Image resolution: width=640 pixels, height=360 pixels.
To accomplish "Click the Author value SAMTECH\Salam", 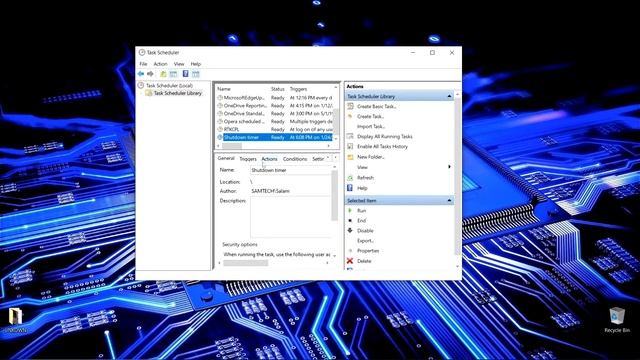I will coord(270,191).
